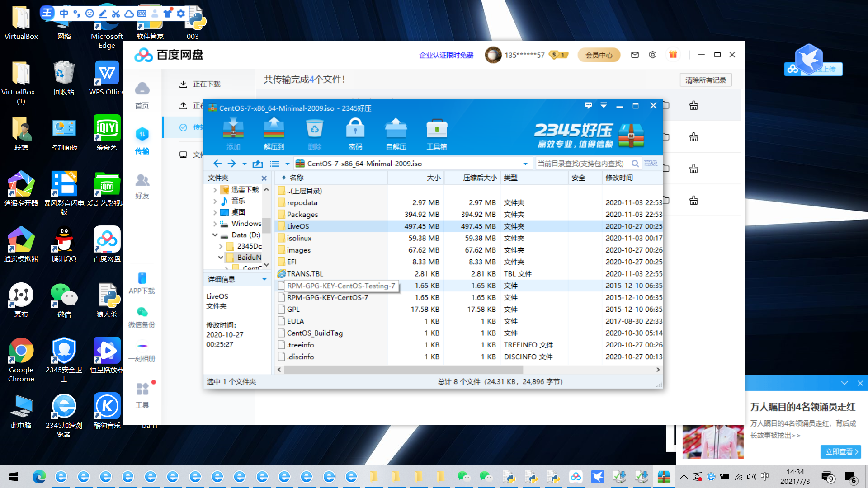This screenshot has height=488, width=868.
Task: Click the up-one-level folder icon
Action: click(x=258, y=164)
